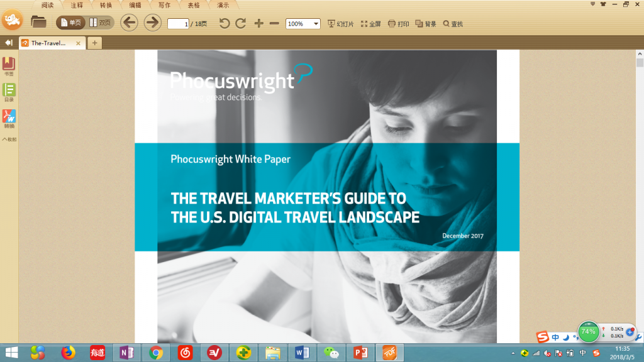
Task: Collapse the sidebar using the arrow toggle left of the tab
Action: point(8,43)
